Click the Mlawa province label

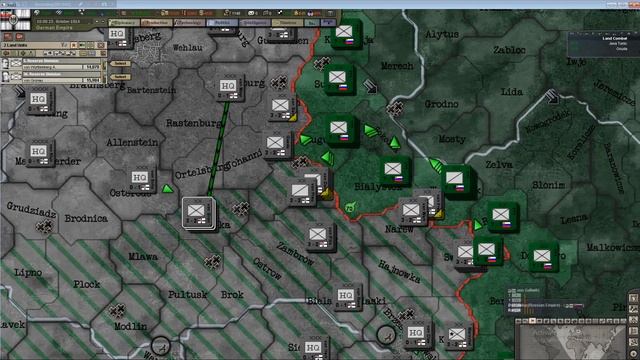(143, 256)
